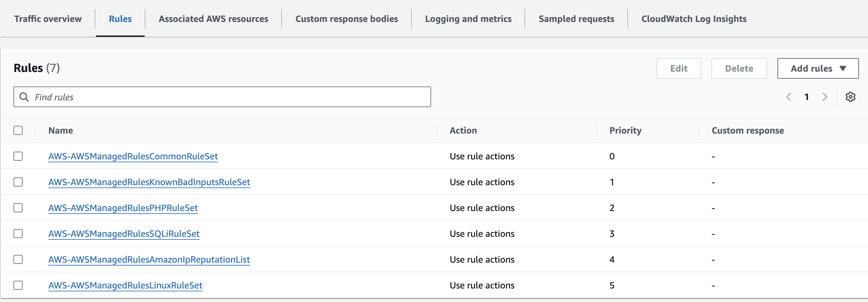Open AWS-AWSManagedRulesSQLiRuleSet link
The height and width of the screenshot is (302, 868).
click(124, 234)
